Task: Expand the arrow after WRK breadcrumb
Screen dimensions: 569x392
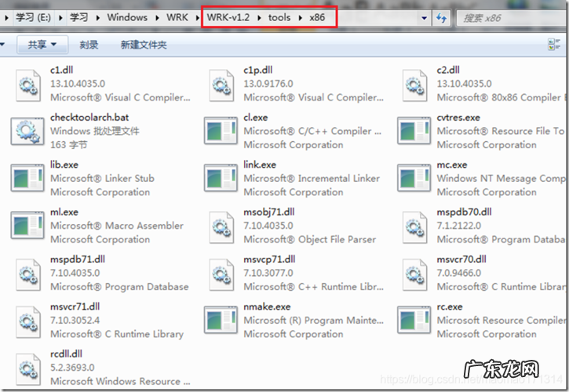Action: (x=198, y=18)
